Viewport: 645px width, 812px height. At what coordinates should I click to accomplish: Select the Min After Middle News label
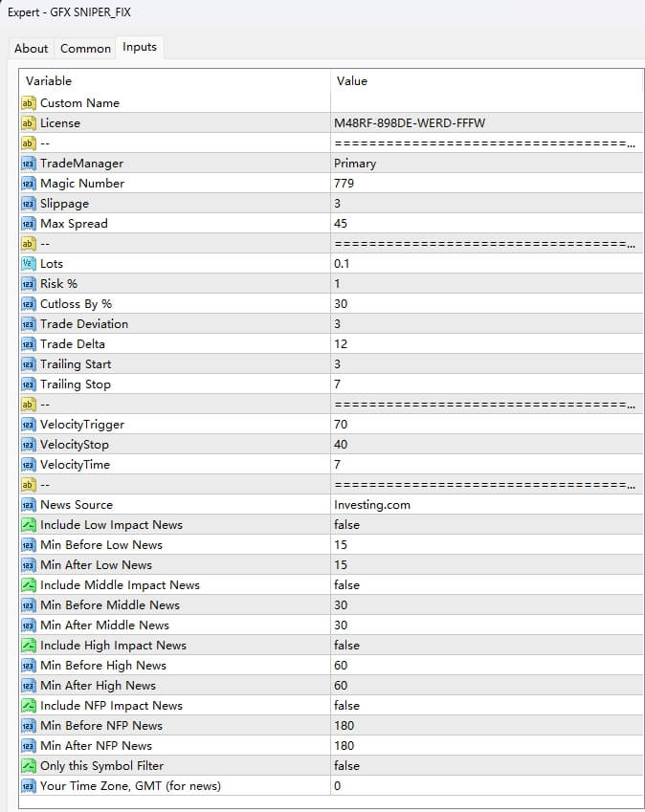coord(104,625)
